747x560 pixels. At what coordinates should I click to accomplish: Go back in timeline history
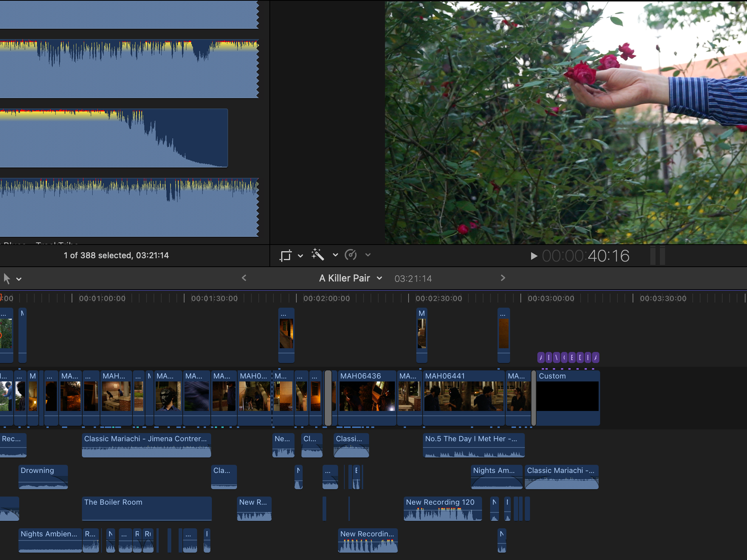pos(244,278)
